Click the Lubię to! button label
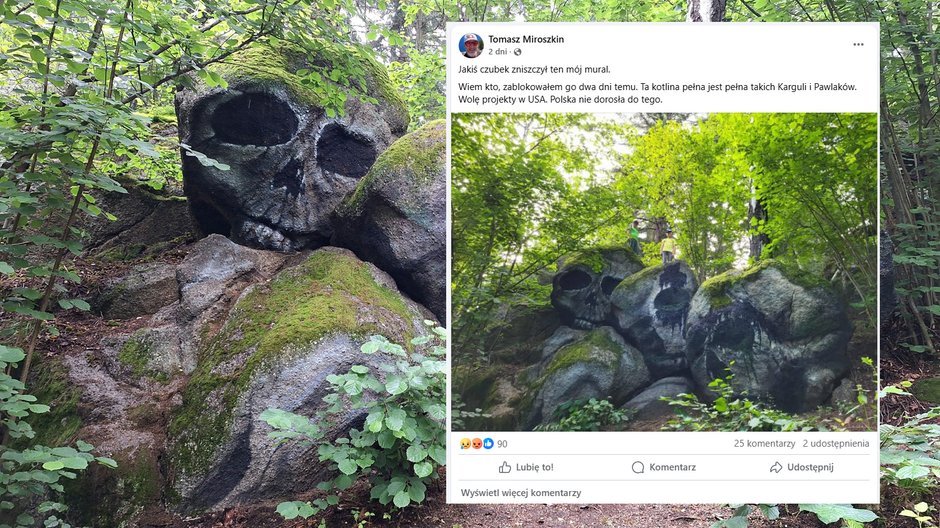This screenshot has height=528, width=940. [535, 467]
